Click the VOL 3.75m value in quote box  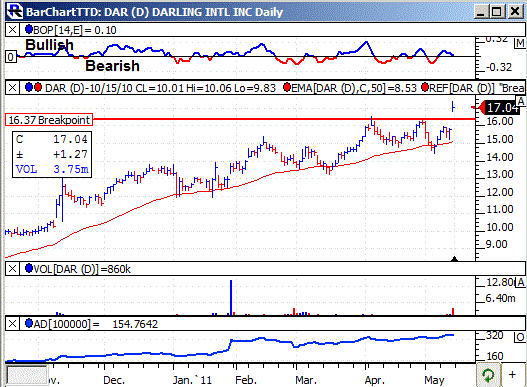point(71,169)
